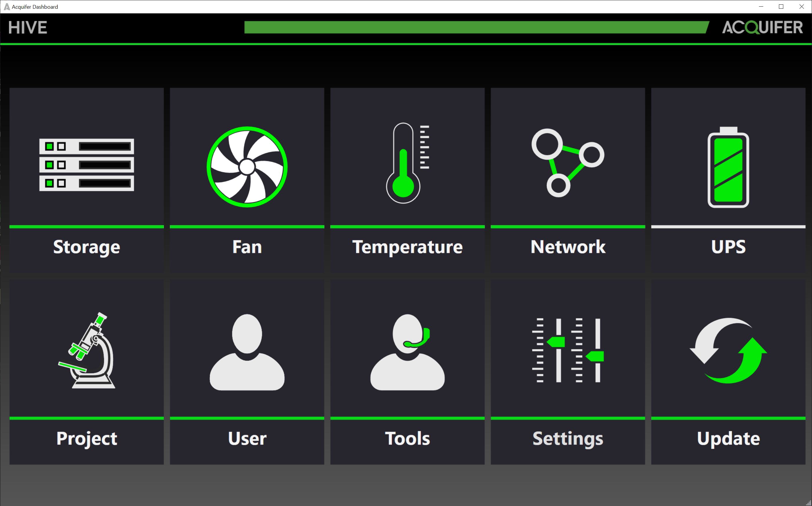Image resolution: width=812 pixels, height=506 pixels.
Task: Minimize the Acquifer Dashboard window
Action: 761,7
